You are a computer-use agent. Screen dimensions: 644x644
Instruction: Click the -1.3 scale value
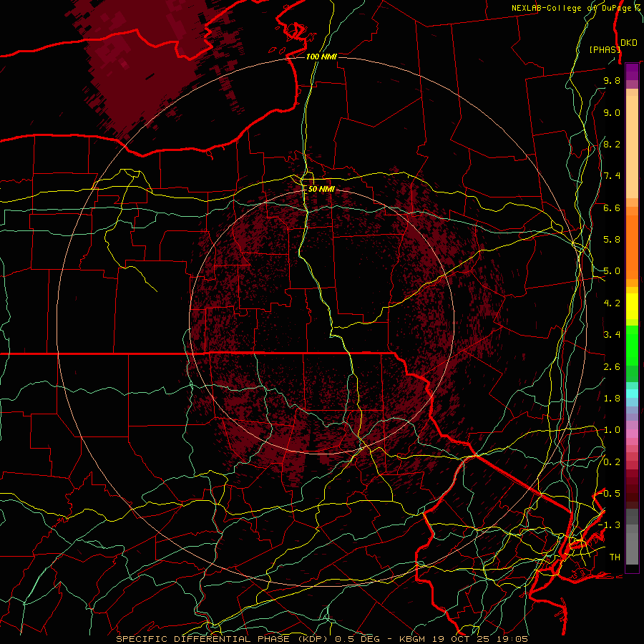point(610,525)
